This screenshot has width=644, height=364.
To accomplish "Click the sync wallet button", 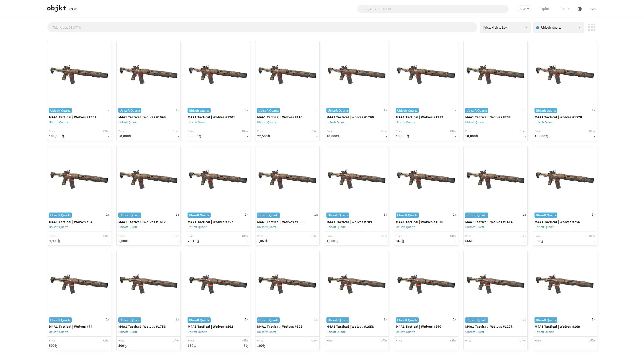I will pos(593,9).
